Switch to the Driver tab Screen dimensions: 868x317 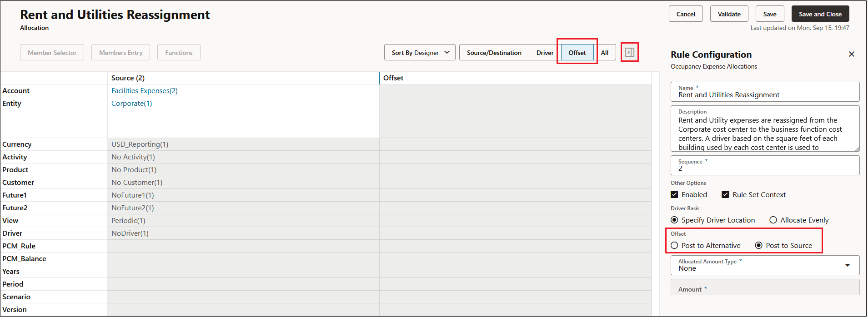pos(545,53)
